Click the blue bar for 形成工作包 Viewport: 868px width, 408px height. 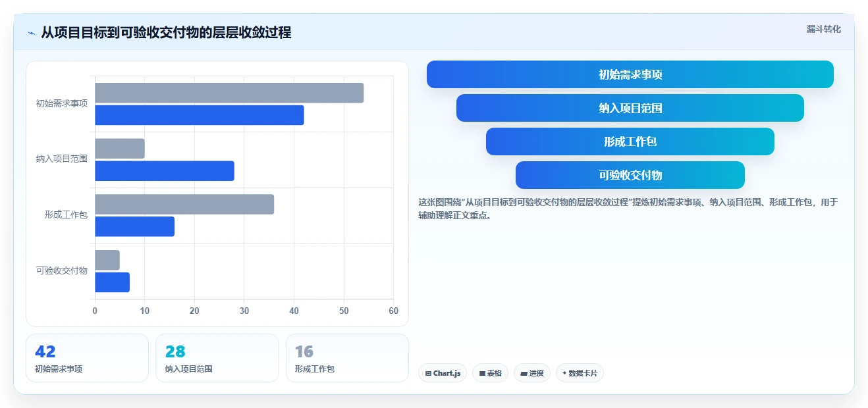[135, 226]
